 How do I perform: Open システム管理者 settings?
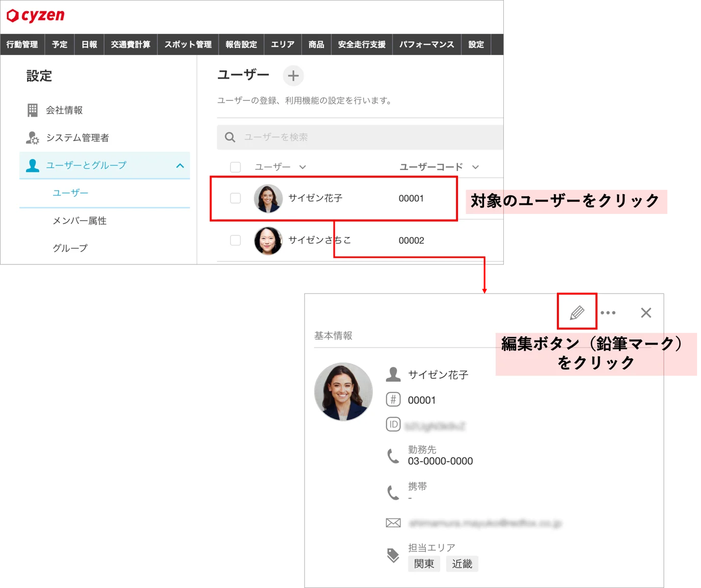(x=67, y=138)
